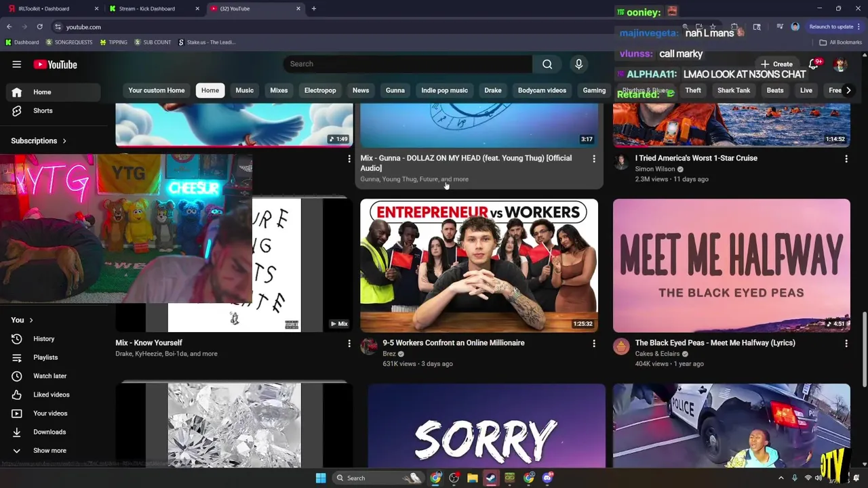The image size is (868, 488).
Task: Open options for Mix - Know Yourself
Action: point(349,344)
